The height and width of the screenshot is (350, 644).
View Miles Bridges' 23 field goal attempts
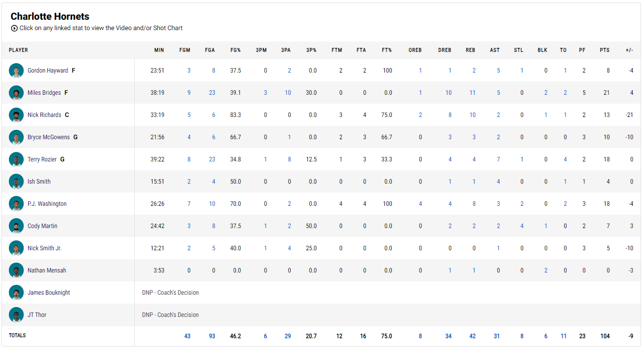tap(212, 93)
